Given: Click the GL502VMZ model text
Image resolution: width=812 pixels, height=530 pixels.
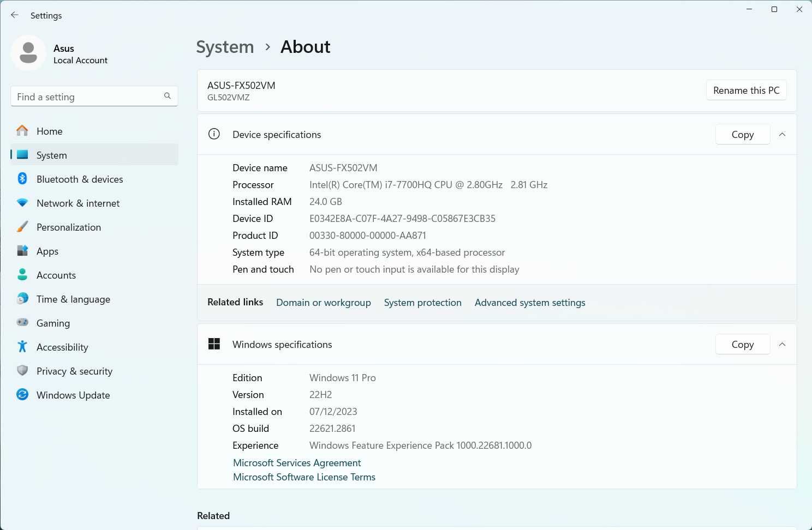Looking at the screenshot, I should coord(228,97).
